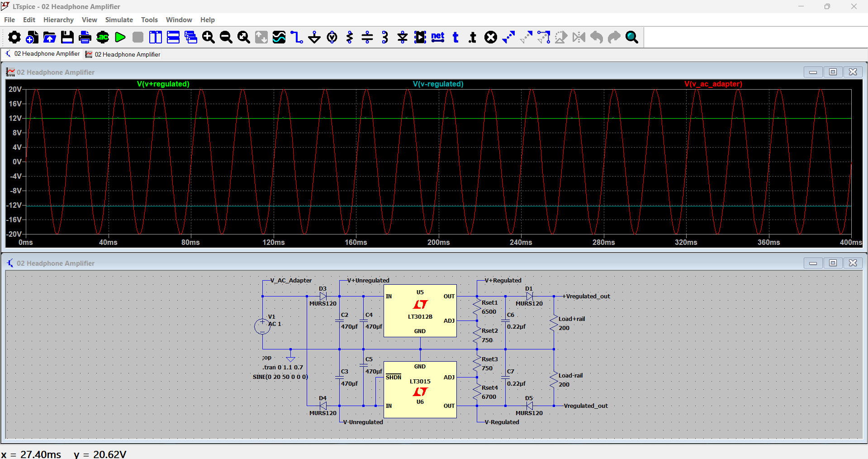Select the draw wire tool
868x459 pixels.
point(297,37)
